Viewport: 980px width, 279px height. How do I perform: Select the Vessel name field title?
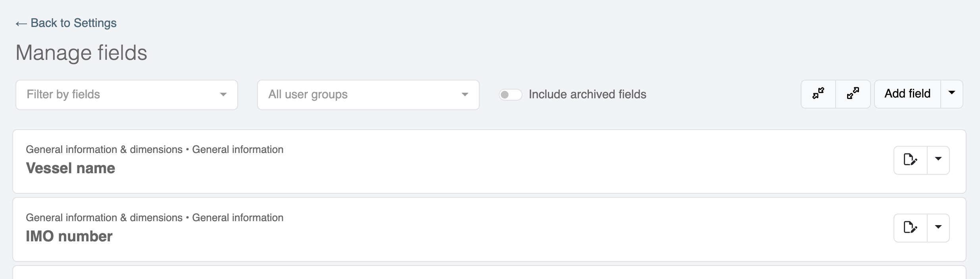71,168
